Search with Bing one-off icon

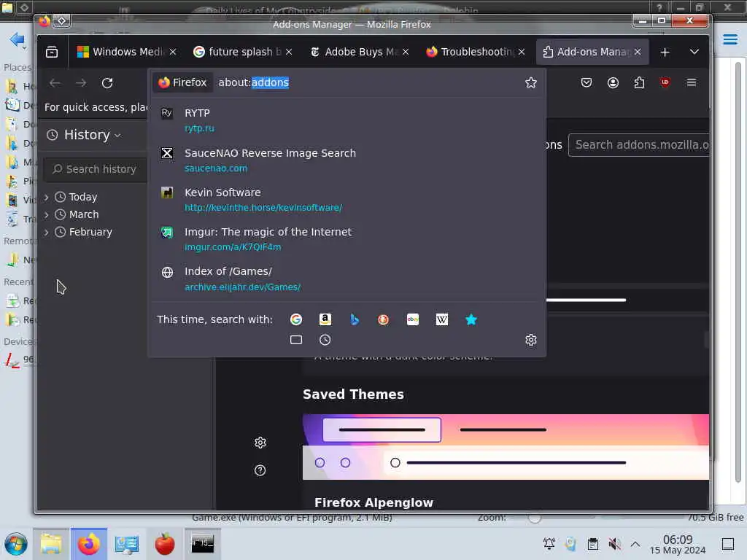[x=355, y=319]
